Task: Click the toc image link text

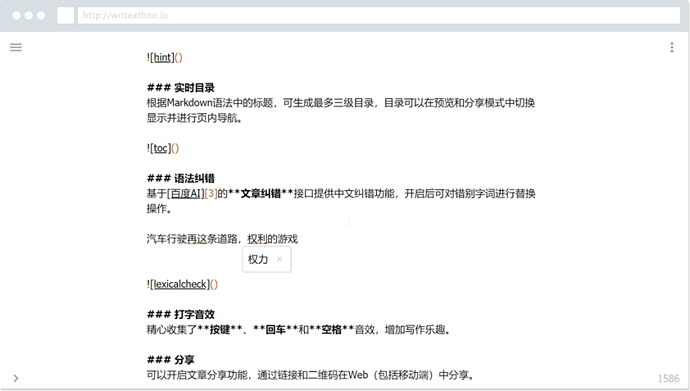Action: pyautogui.click(x=161, y=148)
